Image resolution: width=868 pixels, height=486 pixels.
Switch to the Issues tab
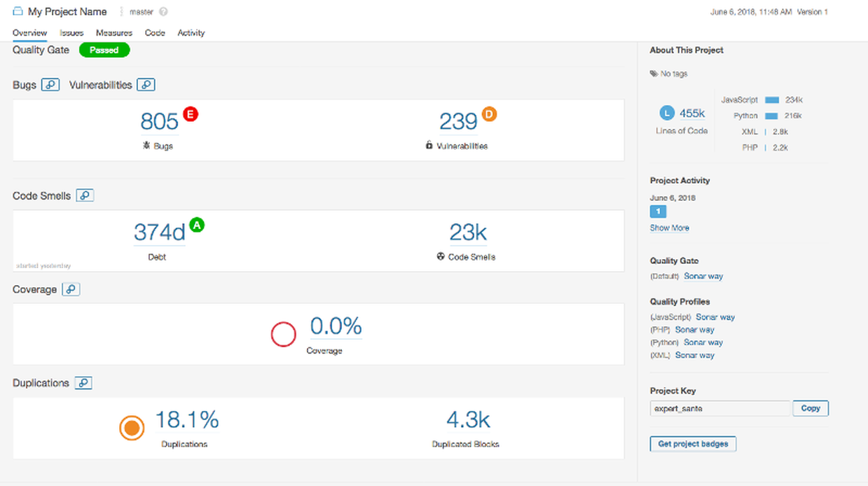pyautogui.click(x=71, y=33)
